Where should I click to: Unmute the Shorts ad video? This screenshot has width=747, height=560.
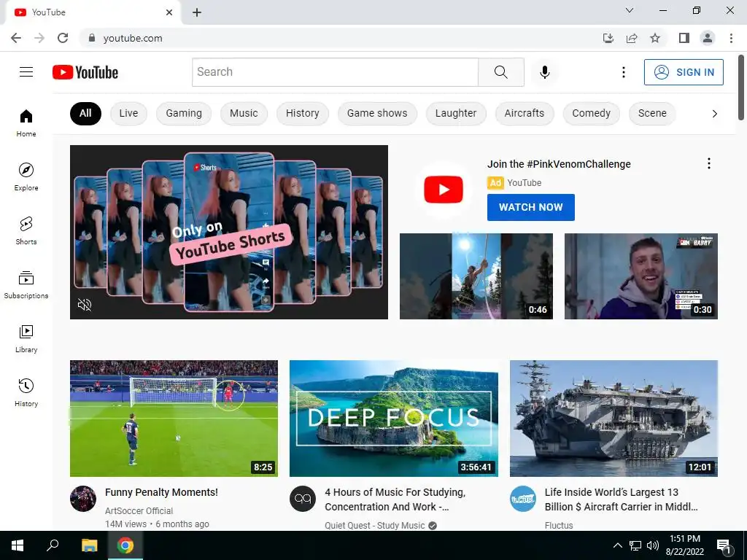click(x=85, y=305)
